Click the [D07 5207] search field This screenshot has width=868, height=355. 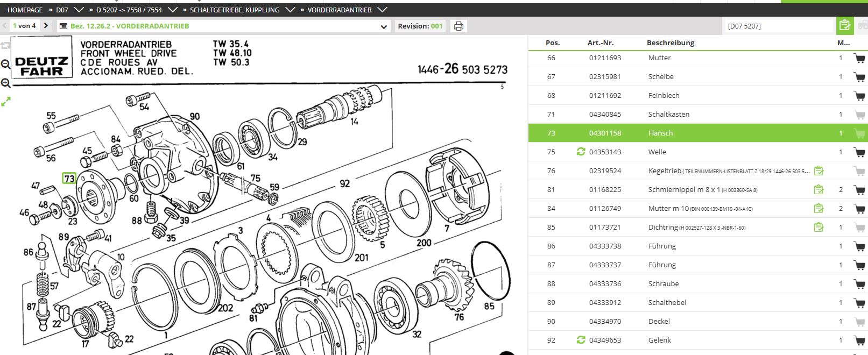coord(778,26)
